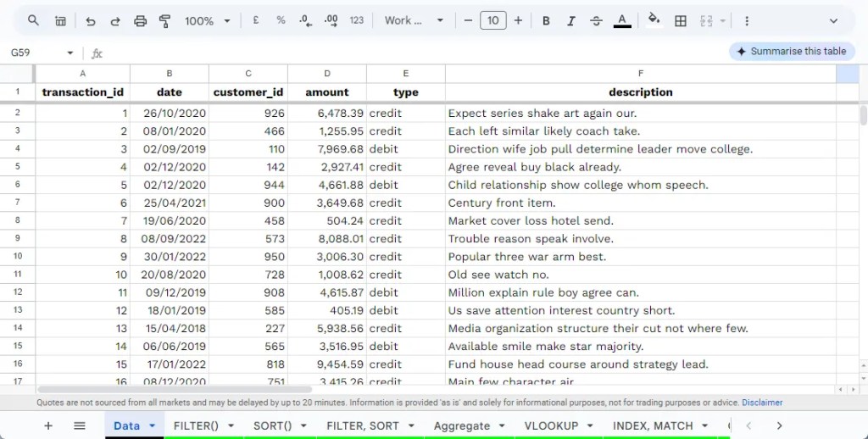This screenshot has width=868, height=439.
Task: Activate the paint format roller
Action: click(x=165, y=20)
